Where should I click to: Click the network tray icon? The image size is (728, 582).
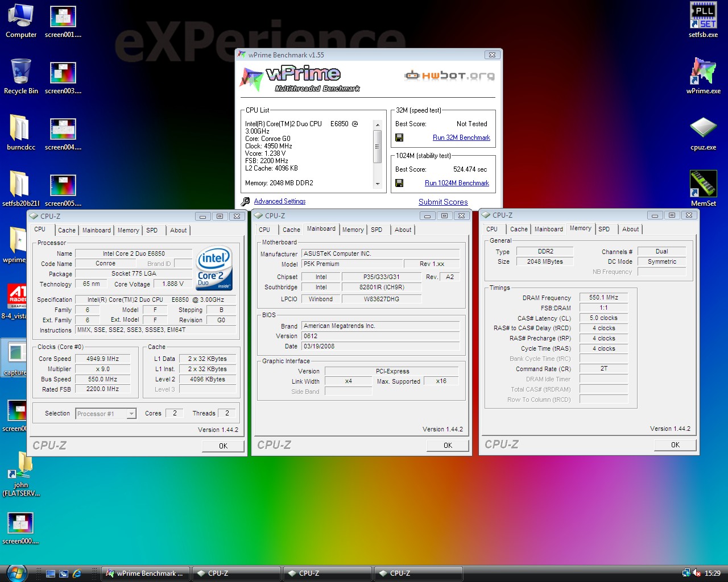[686, 573]
